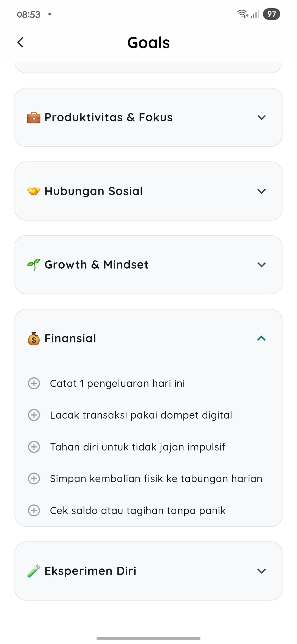
Task: Tap the handshake icon of Hubungan Sosial
Action: point(34,191)
